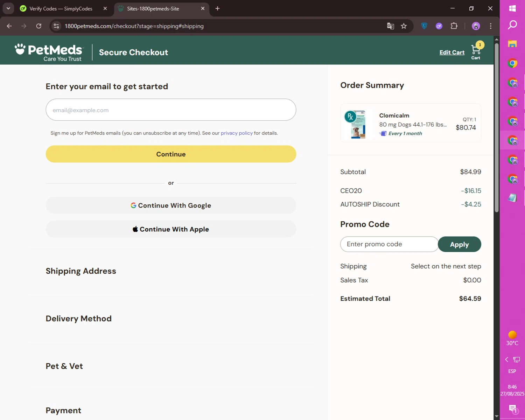Apply the promo code

point(460,244)
